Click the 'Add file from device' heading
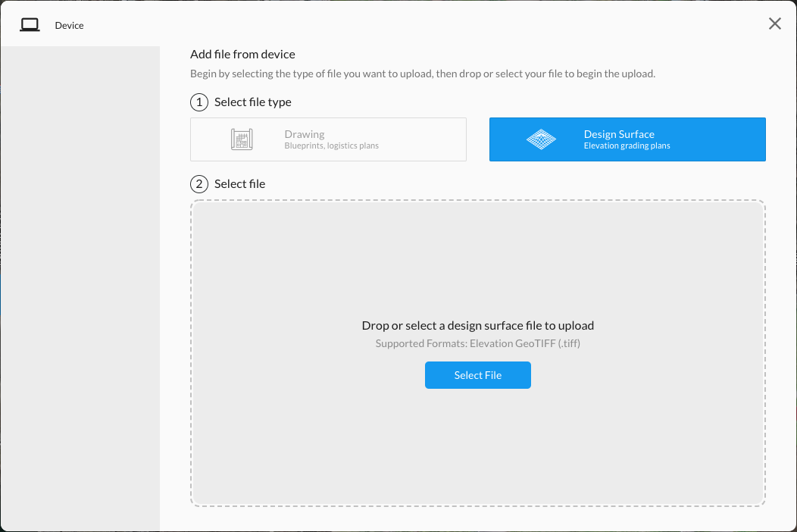 [x=242, y=55]
